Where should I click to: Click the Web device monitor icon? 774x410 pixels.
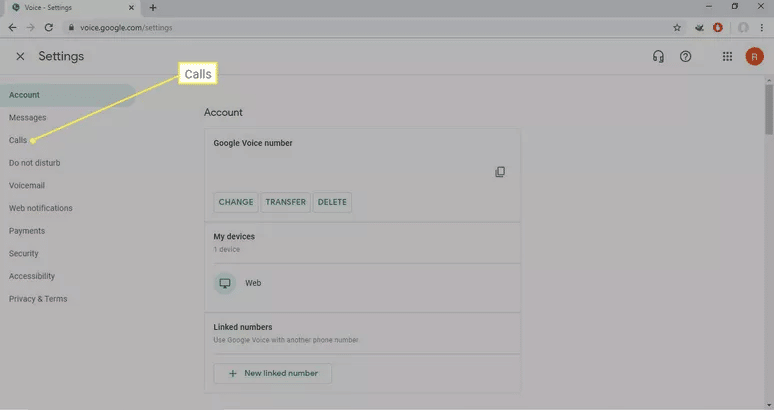[x=225, y=283]
